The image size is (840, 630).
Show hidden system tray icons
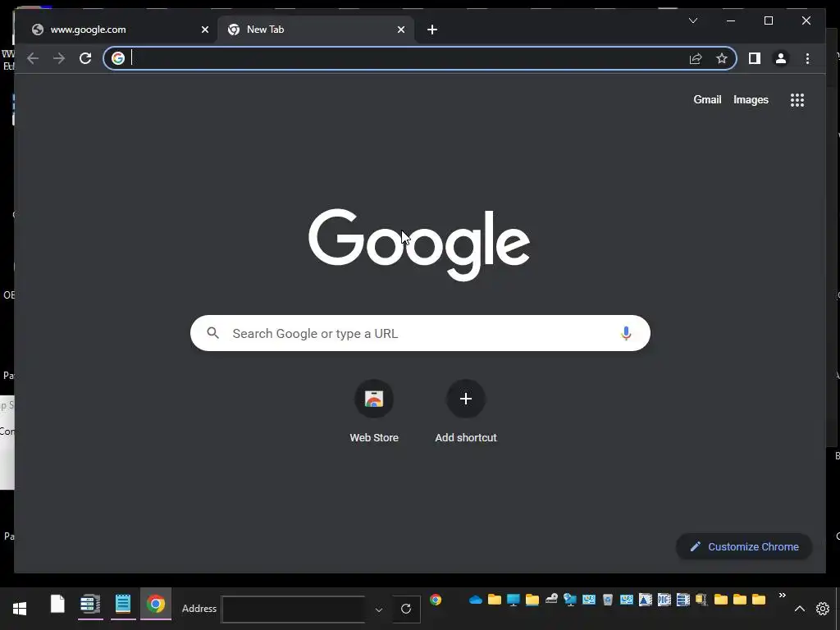[799, 609]
